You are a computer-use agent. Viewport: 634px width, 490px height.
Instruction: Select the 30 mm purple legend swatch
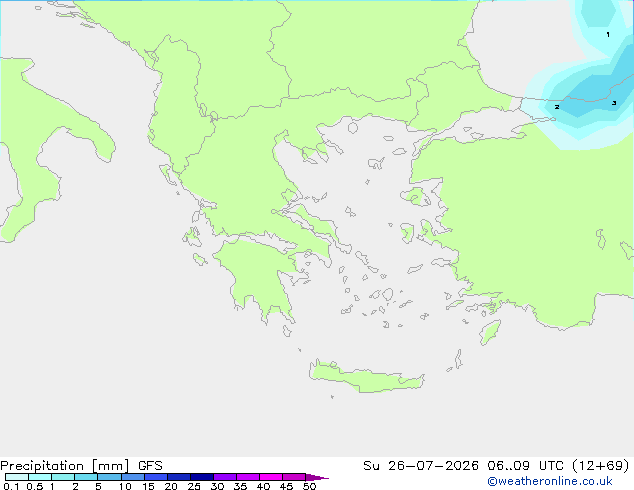pos(225,477)
